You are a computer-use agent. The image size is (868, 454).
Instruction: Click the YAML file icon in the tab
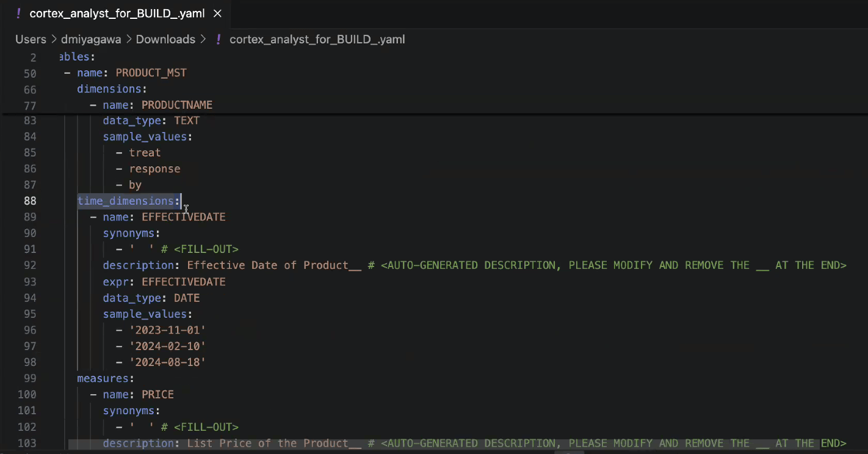(18, 13)
